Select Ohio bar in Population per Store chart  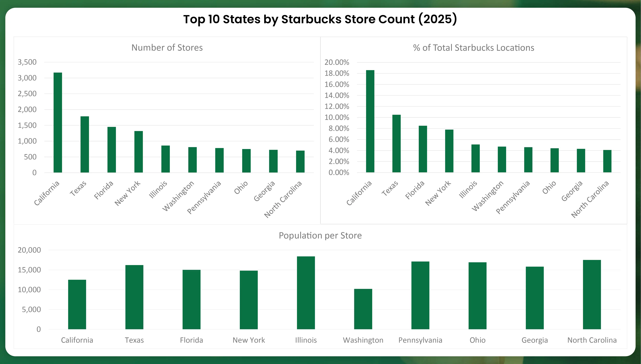click(x=478, y=296)
